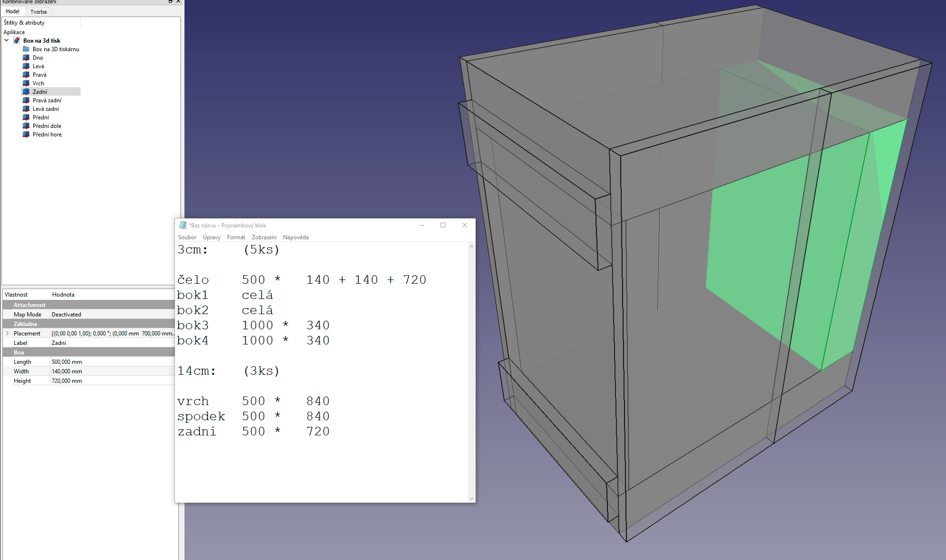The image size is (946, 560).
Task: Click the Levá cube icon
Action: pos(26,66)
